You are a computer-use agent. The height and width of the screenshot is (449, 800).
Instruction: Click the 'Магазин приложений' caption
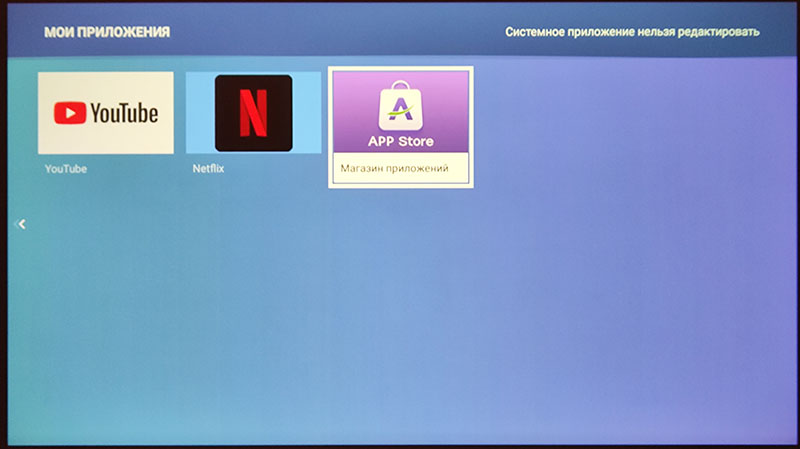point(394,168)
